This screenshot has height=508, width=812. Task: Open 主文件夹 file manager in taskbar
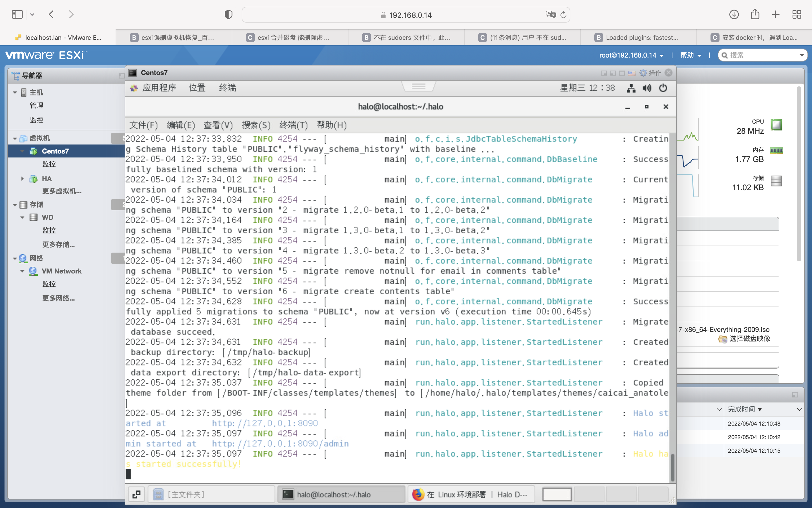click(211, 494)
